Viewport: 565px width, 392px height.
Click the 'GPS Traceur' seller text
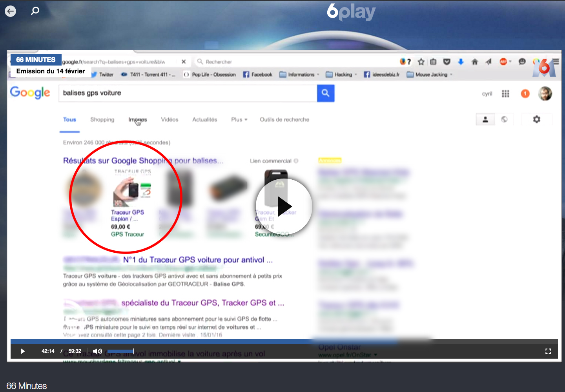[x=128, y=234]
